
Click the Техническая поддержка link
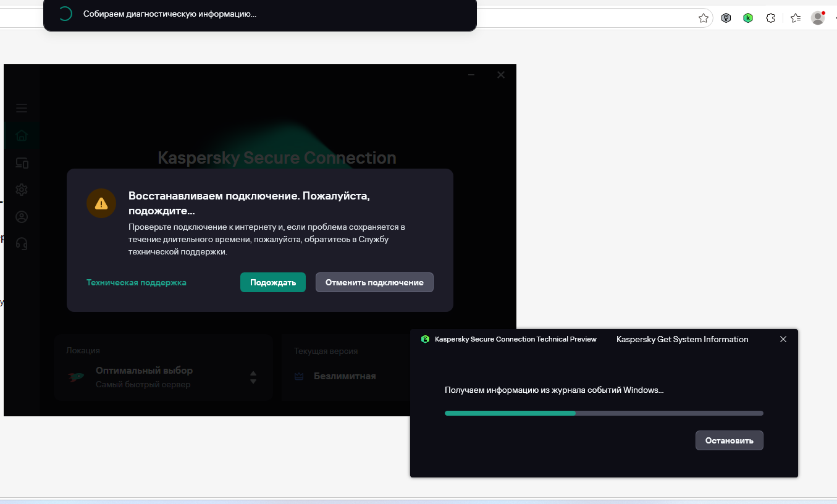point(137,282)
